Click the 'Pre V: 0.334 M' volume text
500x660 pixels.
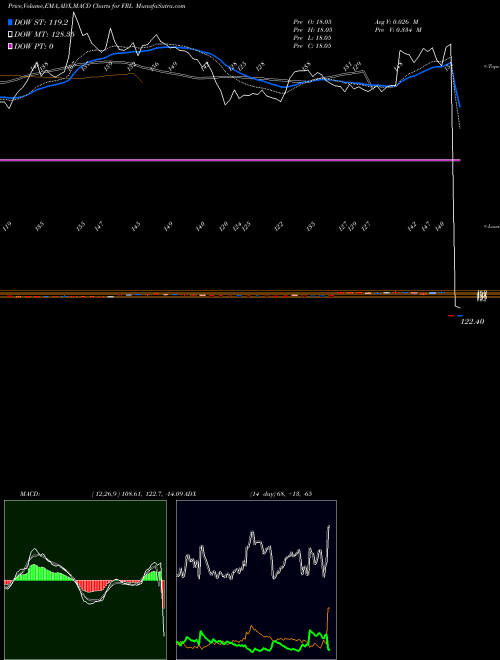click(399, 30)
